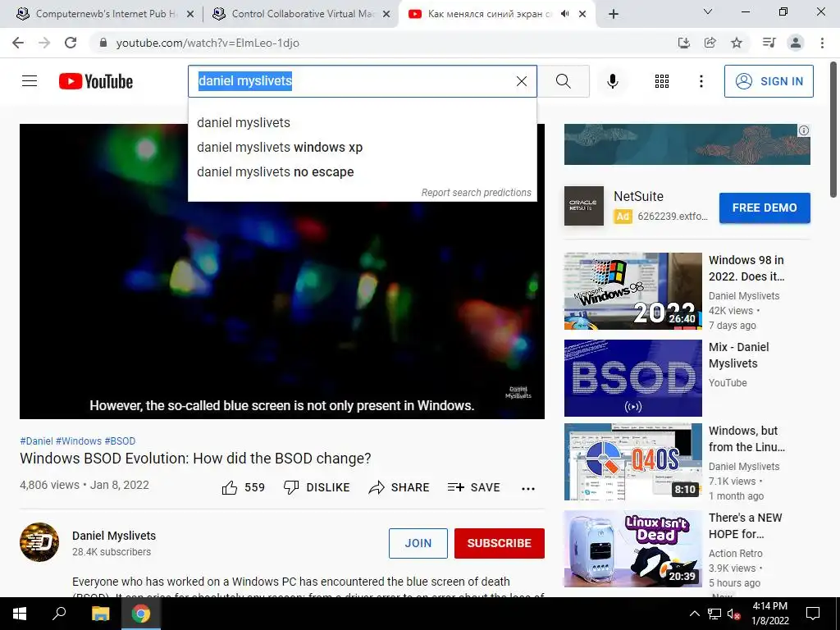This screenshot has height=630, width=840.
Task: Open "There's a NEW HOPE for" title
Action: pyautogui.click(x=745, y=526)
